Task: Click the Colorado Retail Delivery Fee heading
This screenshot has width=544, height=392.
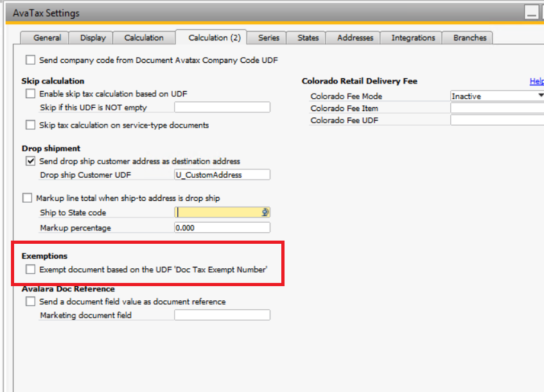Action: click(360, 81)
